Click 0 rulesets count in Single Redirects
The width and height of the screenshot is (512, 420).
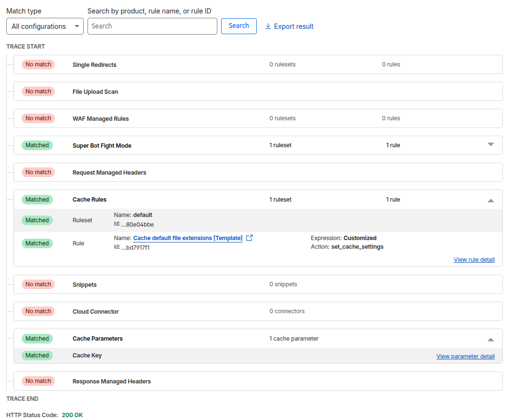(x=283, y=64)
